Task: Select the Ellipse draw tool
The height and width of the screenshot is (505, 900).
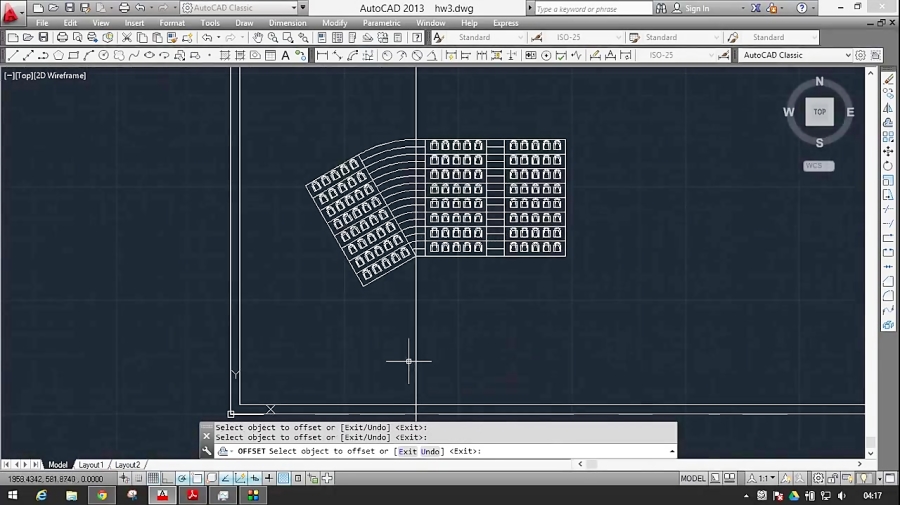Action: point(149,56)
